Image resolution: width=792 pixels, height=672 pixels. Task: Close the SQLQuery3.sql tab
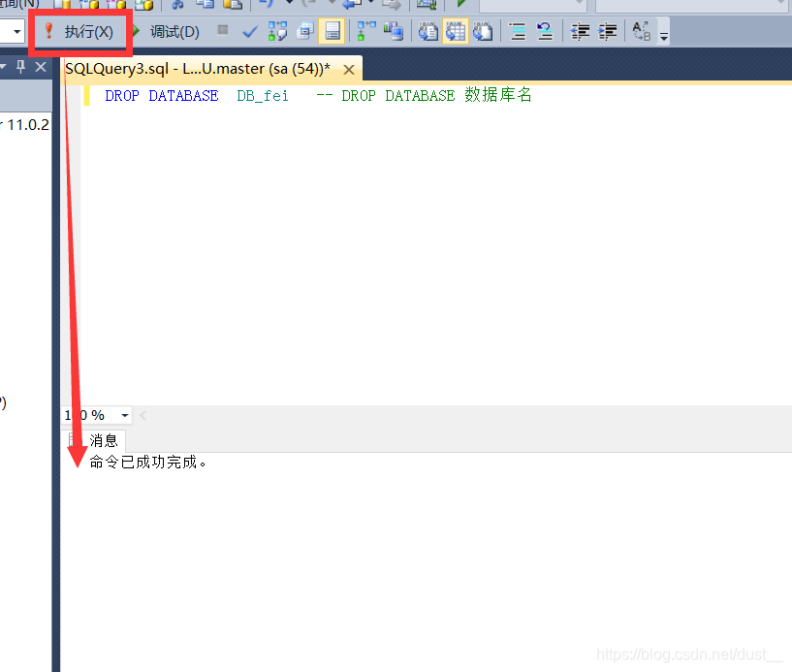click(x=349, y=70)
